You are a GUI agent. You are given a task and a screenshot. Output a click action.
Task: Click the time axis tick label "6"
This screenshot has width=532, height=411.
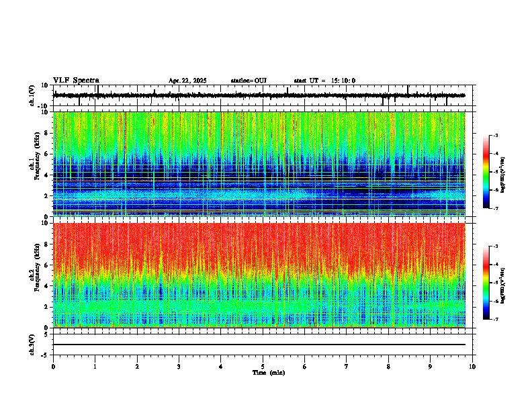pos(305,367)
